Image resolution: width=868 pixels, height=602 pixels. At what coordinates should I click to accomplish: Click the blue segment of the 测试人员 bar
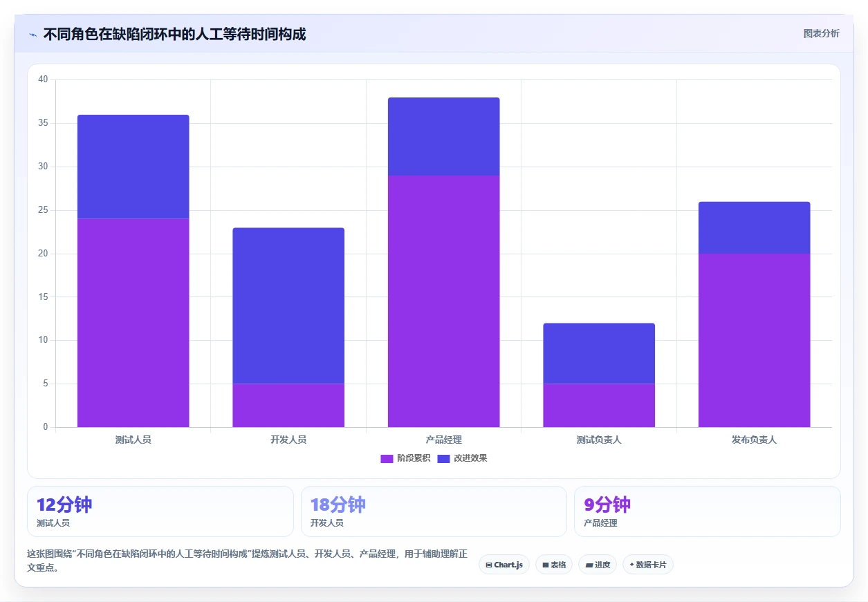coord(133,167)
